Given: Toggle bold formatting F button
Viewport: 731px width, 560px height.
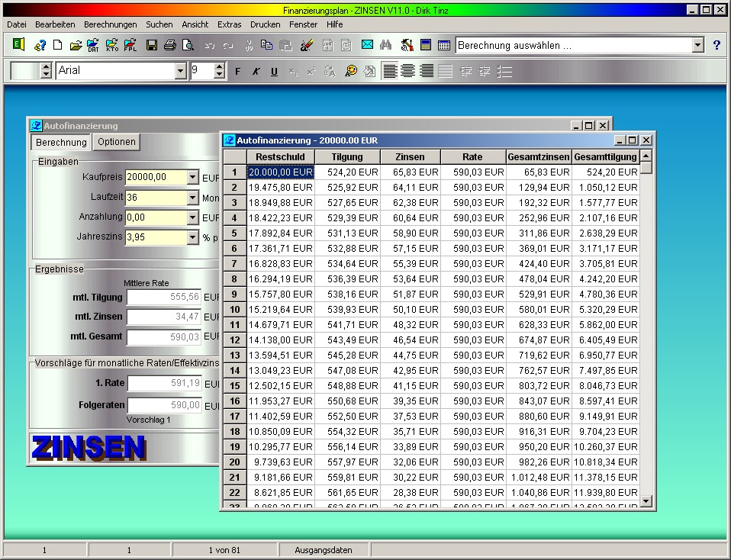Looking at the screenshot, I should click(238, 72).
